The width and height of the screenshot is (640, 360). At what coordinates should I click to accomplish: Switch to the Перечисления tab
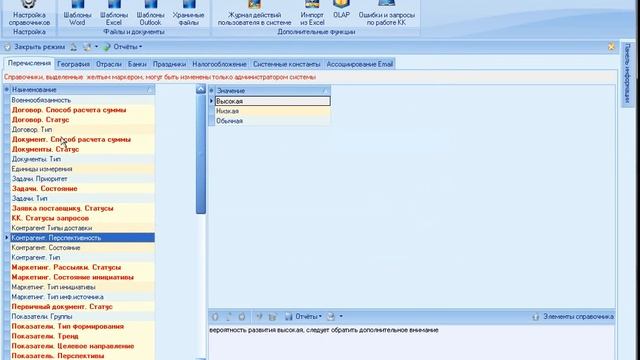click(29, 63)
